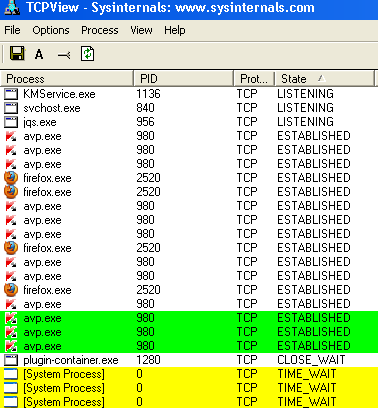Click Firefox icon in the last firefox.exe row
This screenshot has width=378, height=408.
[11, 290]
